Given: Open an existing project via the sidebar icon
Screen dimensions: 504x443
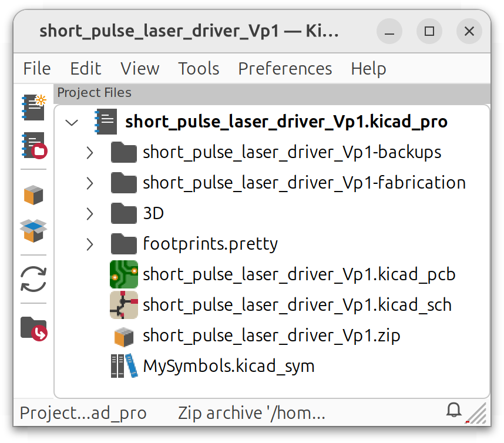Looking at the screenshot, I should coord(33,146).
